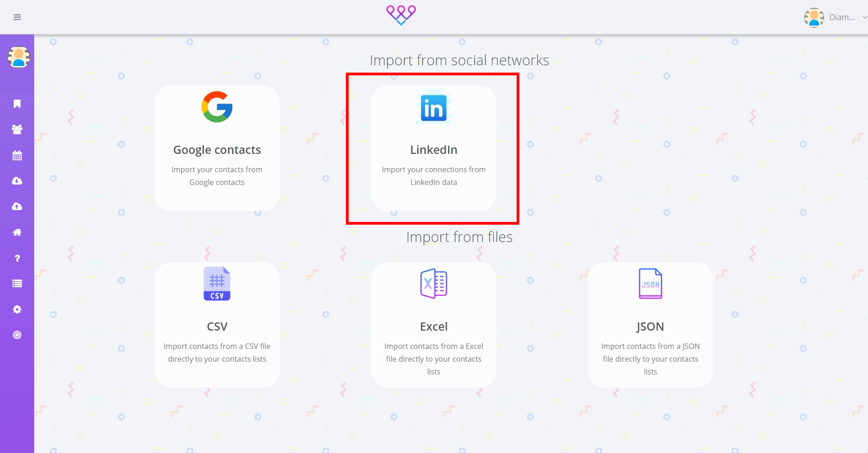Open the hamburger menu in the top bar
Screen dimensions: 868x453
[x=17, y=17]
